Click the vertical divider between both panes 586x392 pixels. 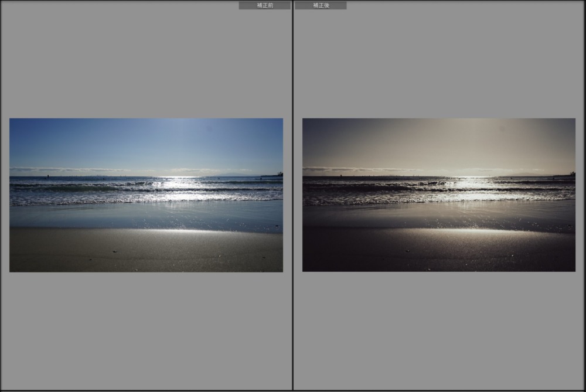(292, 196)
